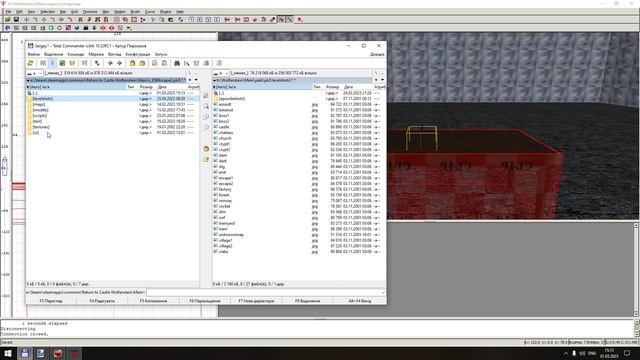Image resolution: width=640 pixels, height=360 pixels.
Task: Select the xlabs file in right panel
Action: 223,252
